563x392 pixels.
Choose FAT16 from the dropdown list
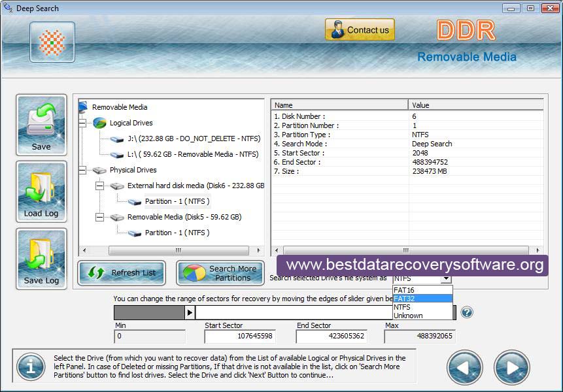[x=422, y=290]
